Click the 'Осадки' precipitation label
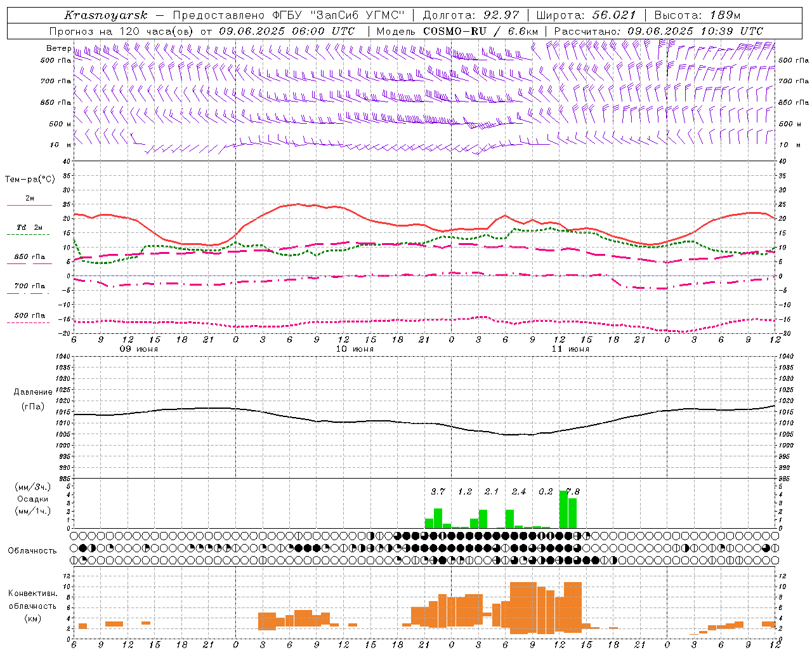The image size is (812, 650). click(33, 499)
